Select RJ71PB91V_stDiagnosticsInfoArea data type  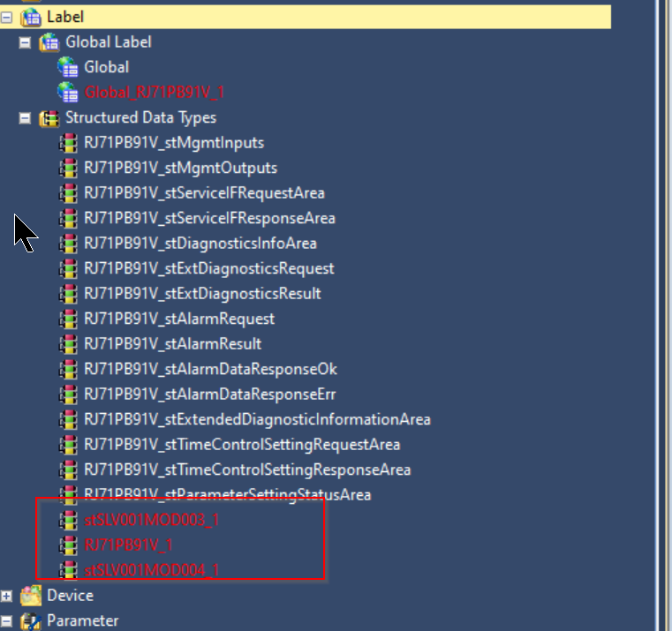(200, 244)
